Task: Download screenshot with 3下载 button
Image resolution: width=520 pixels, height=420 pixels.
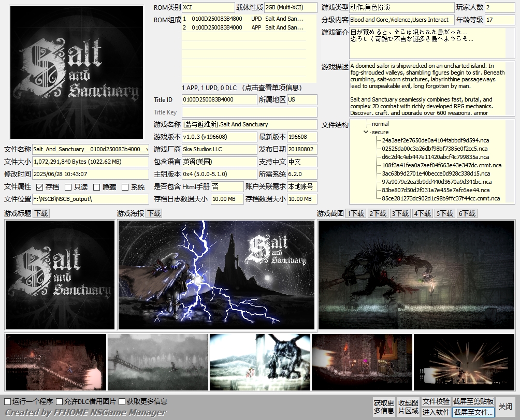Action: [x=400, y=213]
